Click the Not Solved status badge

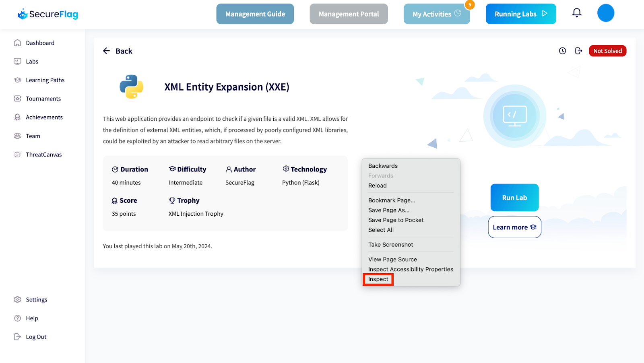coord(607,51)
